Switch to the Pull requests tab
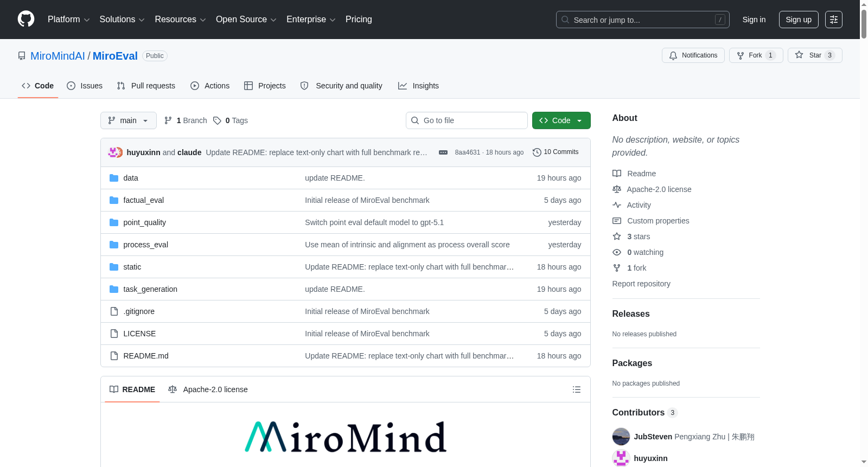This screenshot has width=868, height=467. (146, 86)
